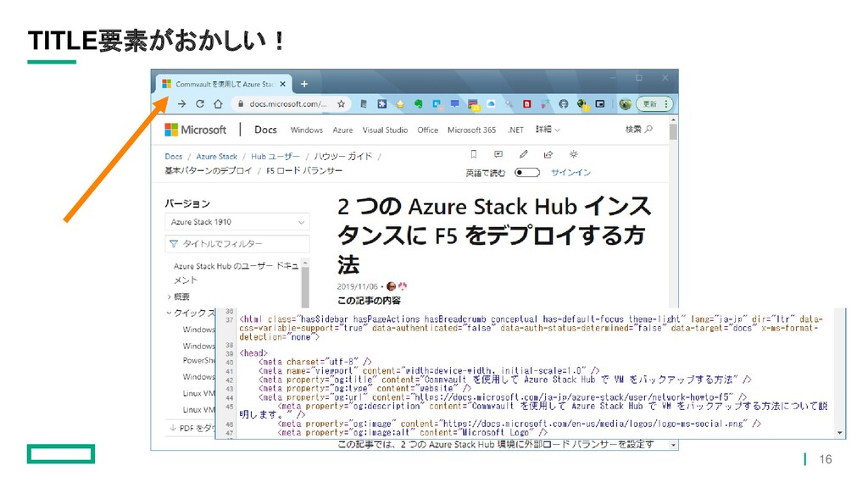Click the Docs header link
This screenshot has height=488, width=868.
tap(265, 130)
